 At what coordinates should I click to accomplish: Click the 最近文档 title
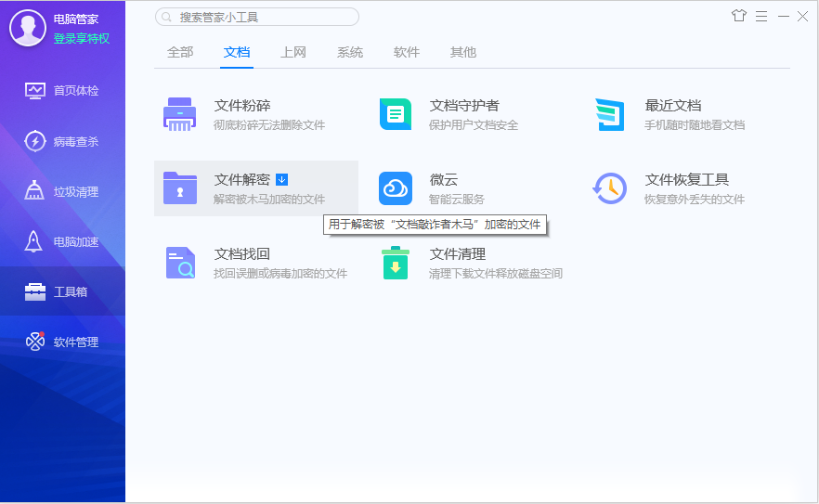[x=672, y=106]
